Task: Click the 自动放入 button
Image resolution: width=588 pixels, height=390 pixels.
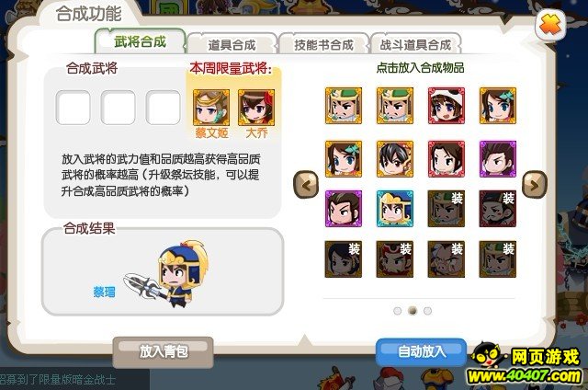Action: [421, 351]
